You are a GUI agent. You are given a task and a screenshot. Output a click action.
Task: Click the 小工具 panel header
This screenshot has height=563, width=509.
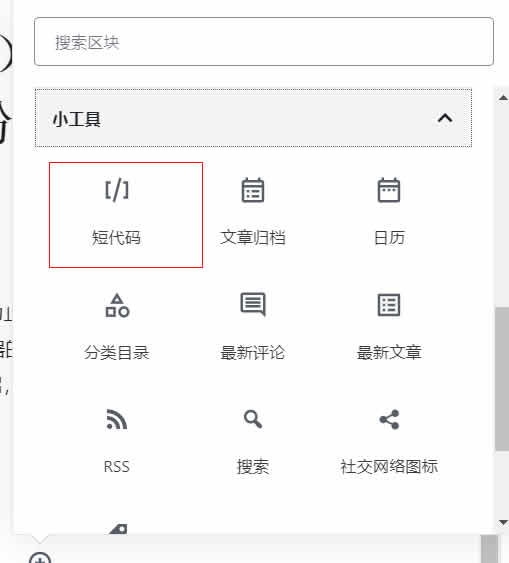pyautogui.click(x=253, y=118)
